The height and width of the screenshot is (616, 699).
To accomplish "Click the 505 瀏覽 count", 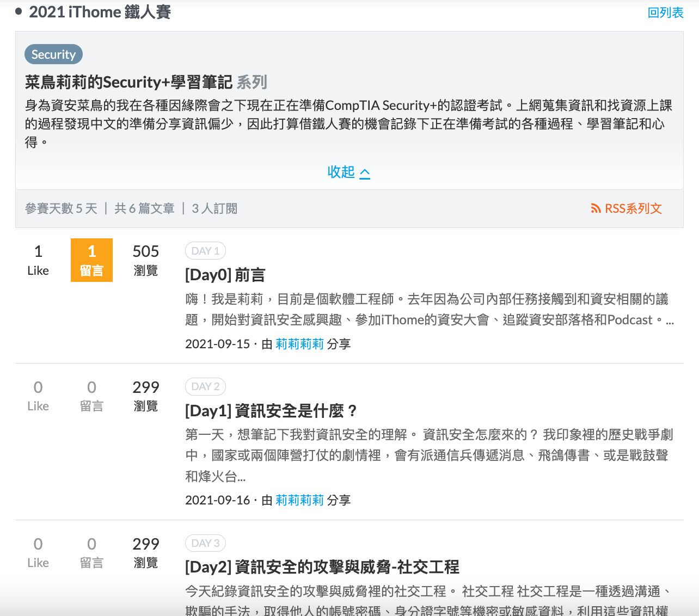I will pos(146,260).
